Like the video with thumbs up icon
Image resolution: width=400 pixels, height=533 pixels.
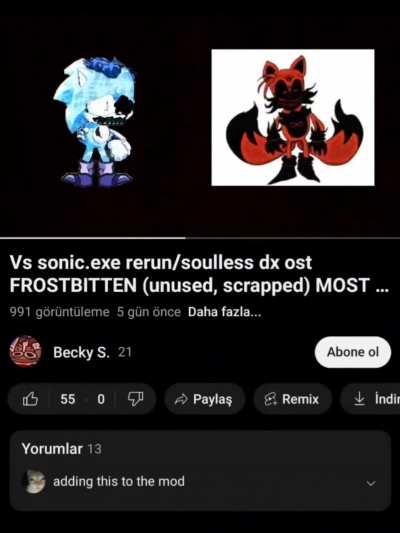(30, 399)
